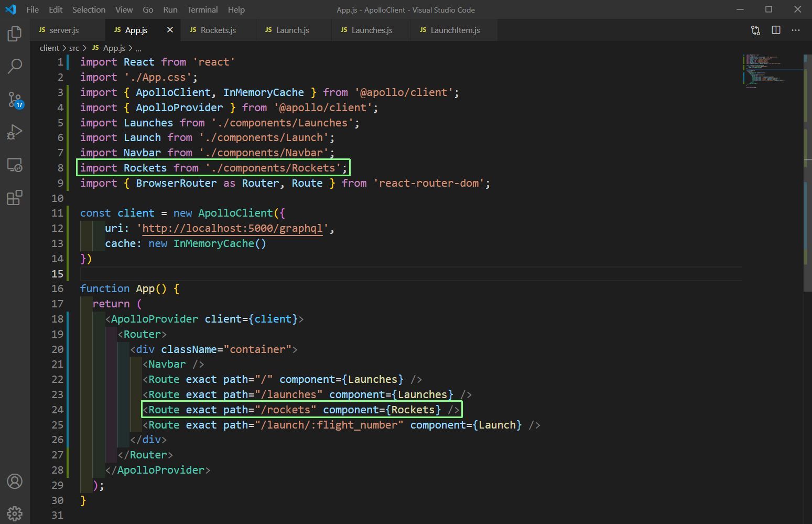Open the Edit menu
This screenshot has height=524, width=812.
click(56, 9)
